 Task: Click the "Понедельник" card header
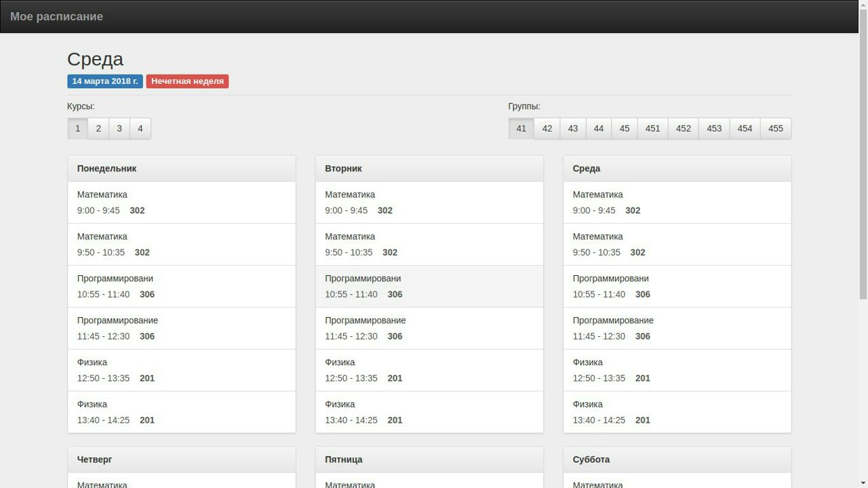[182, 169]
